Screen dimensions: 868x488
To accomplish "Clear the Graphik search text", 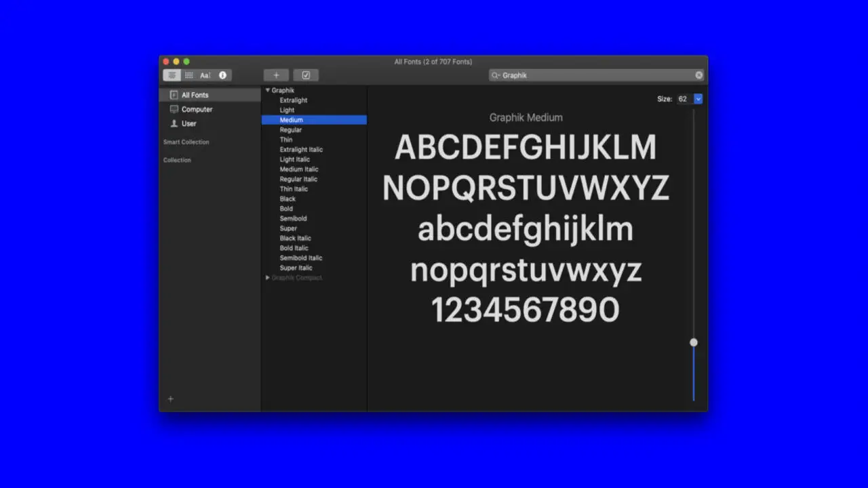I will tap(699, 75).
